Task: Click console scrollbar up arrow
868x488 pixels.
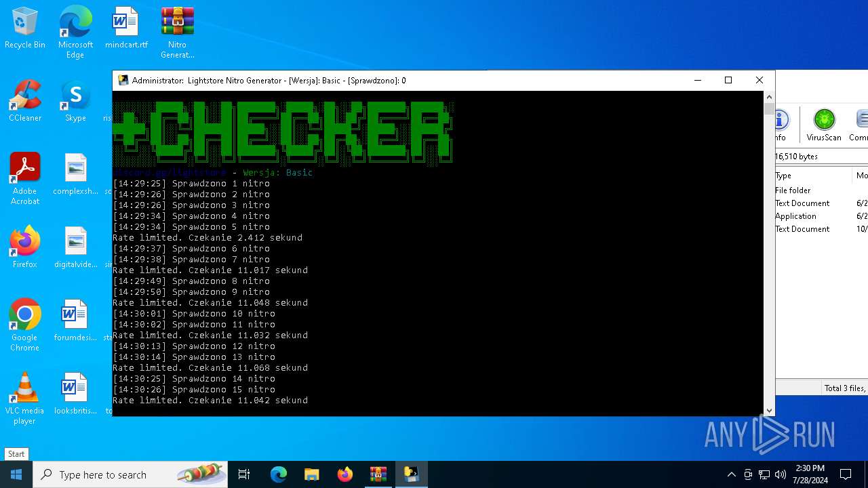Action: tap(769, 97)
